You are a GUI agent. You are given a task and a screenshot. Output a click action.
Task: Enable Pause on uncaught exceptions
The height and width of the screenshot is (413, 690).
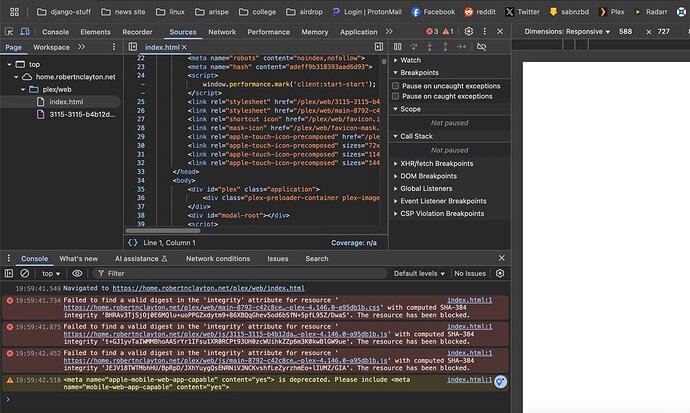point(396,86)
